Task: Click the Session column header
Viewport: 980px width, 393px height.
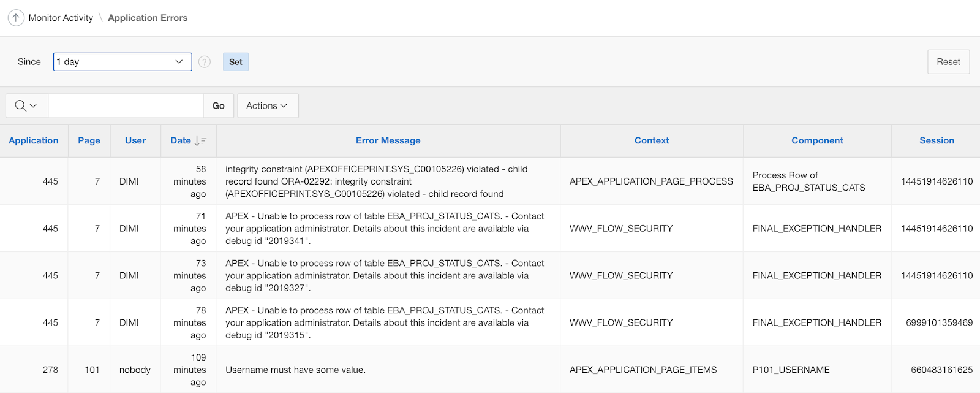Action: 937,140
